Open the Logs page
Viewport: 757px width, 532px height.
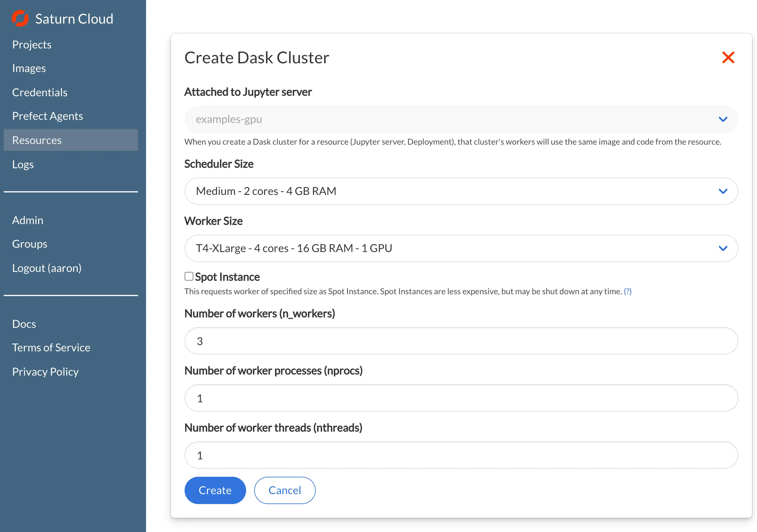coord(23,164)
